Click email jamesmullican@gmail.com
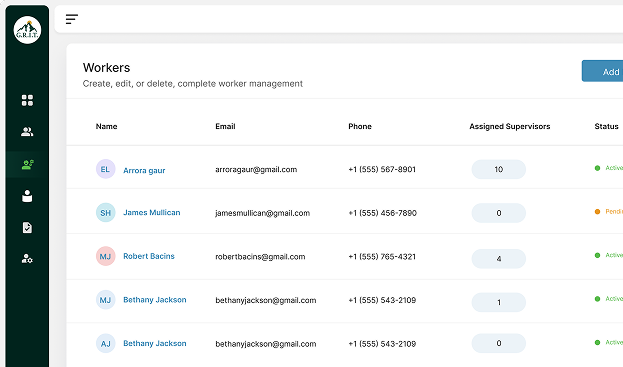The width and height of the screenshot is (623, 367). coord(262,213)
